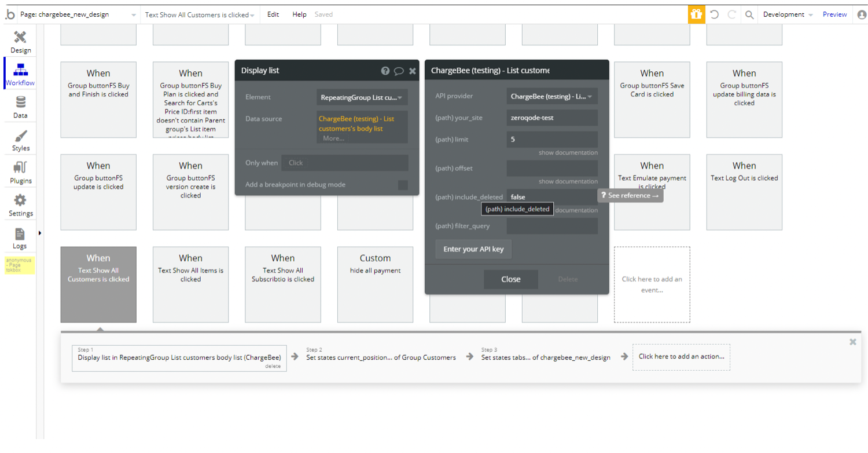This screenshot has height=453, width=868.
Task: Click the Preview link
Action: click(x=834, y=14)
